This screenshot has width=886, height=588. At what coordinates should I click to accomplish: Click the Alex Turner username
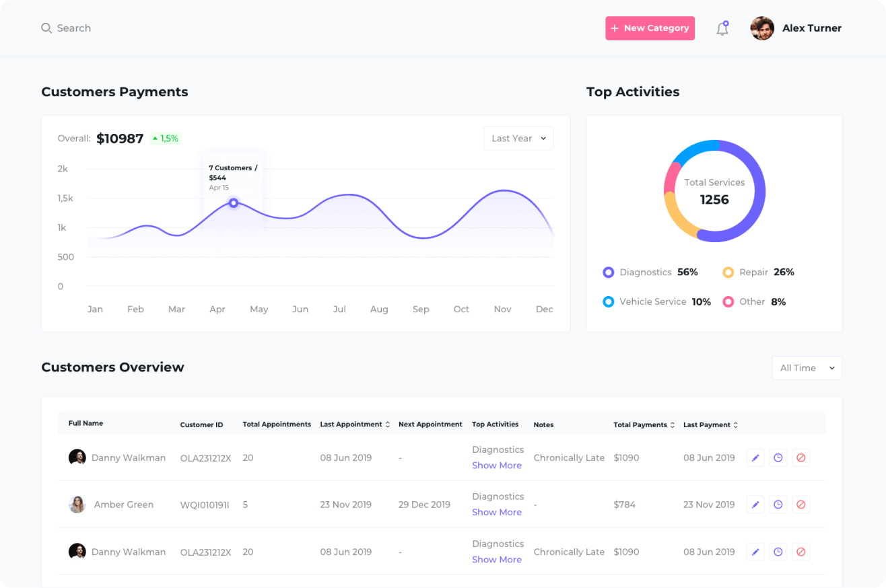(812, 28)
